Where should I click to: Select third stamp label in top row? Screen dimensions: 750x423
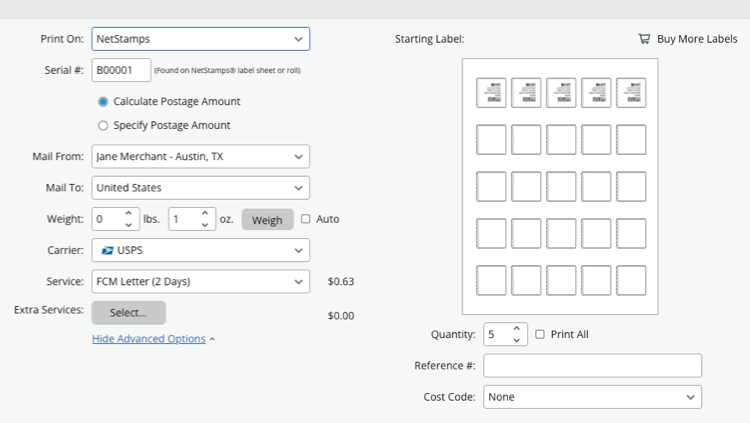(561, 93)
